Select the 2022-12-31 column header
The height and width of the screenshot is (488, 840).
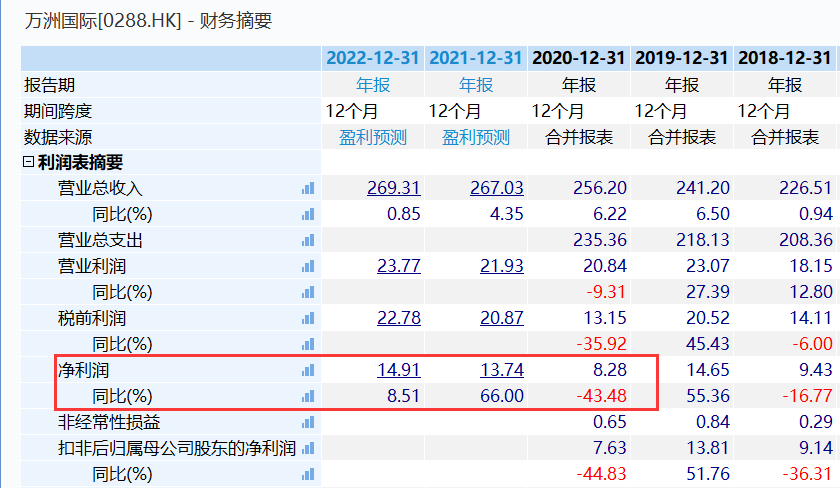tap(373, 58)
